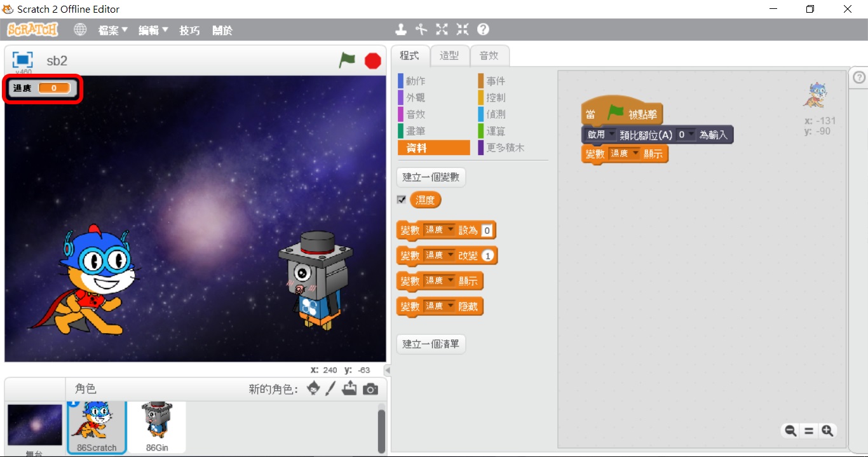Select the 外觀 block category
The image size is (868, 457).
pyautogui.click(x=434, y=98)
